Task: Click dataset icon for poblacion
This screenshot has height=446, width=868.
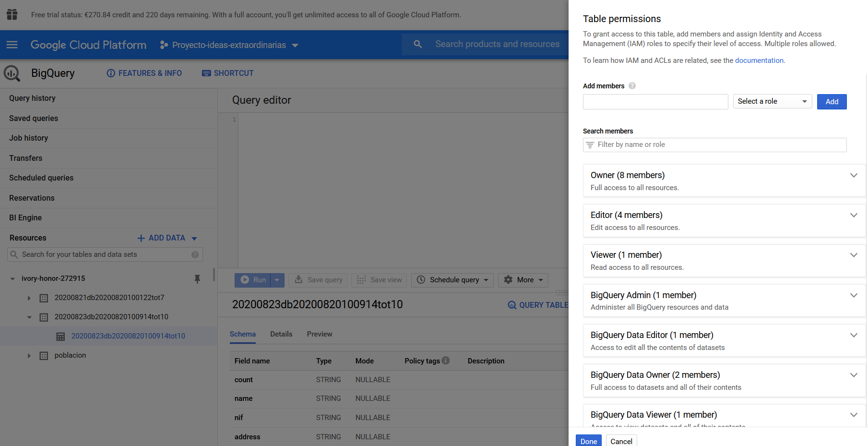Action: (x=44, y=356)
